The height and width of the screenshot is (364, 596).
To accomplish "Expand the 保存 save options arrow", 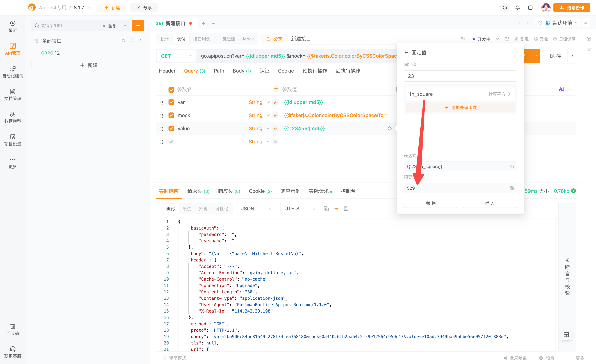I will point(571,56).
